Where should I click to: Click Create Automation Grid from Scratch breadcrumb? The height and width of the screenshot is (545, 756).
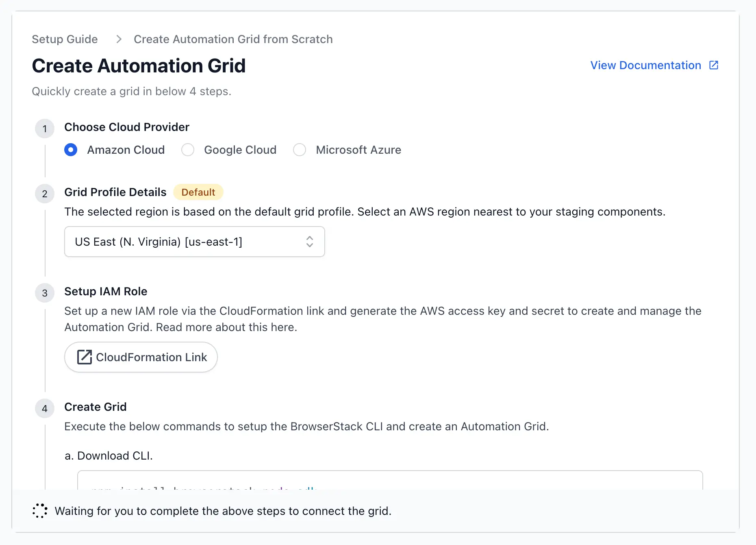pyautogui.click(x=233, y=39)
